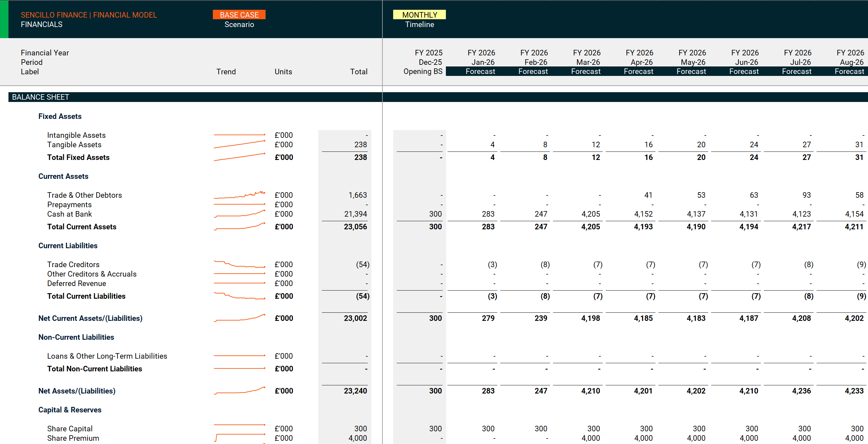The height and width of the screenshot is (444, 868).
Task: Select Net Assets total 23,240
Action: (x=355, y=391)
